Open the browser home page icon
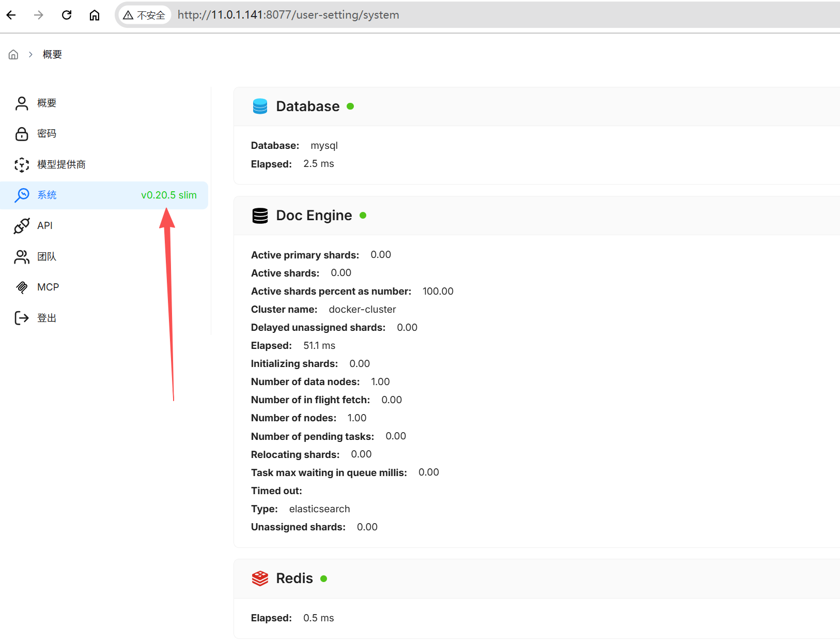 tap(95, 15)
